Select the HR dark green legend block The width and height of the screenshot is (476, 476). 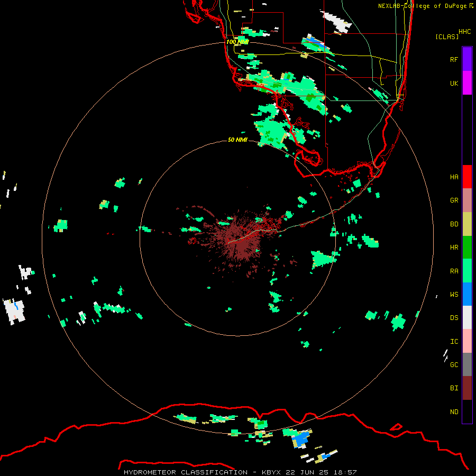(467, 248)
